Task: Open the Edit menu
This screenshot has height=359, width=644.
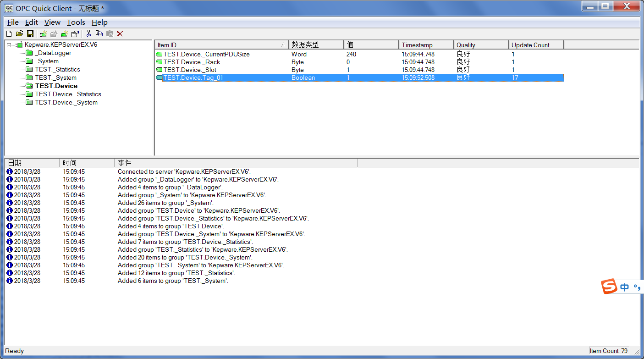Action: pyautogui.click(x=32, y=22)
